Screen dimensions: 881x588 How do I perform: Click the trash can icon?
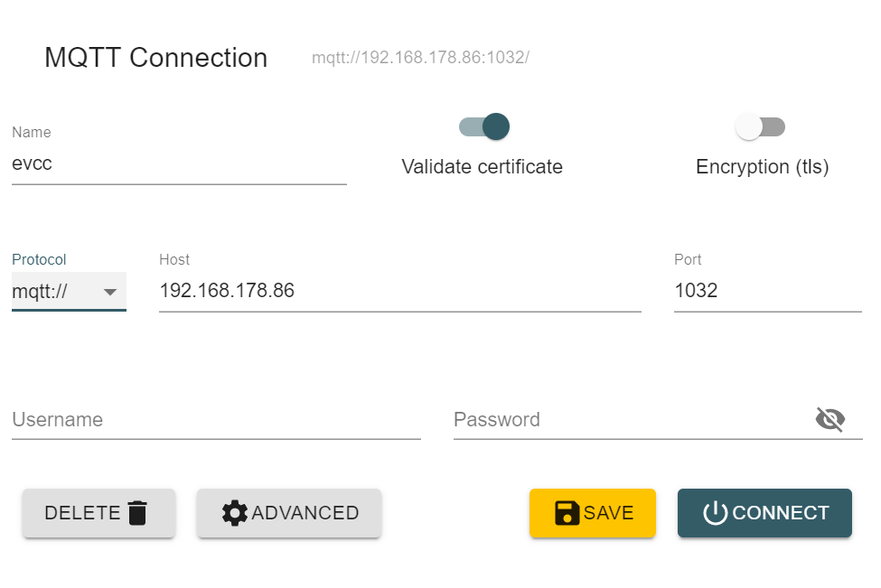137,513
